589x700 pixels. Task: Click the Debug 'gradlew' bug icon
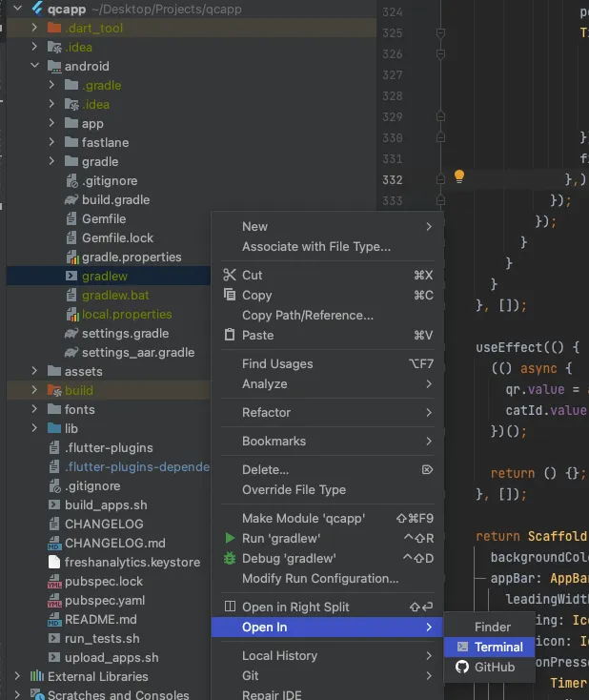(x=229, y=558)
